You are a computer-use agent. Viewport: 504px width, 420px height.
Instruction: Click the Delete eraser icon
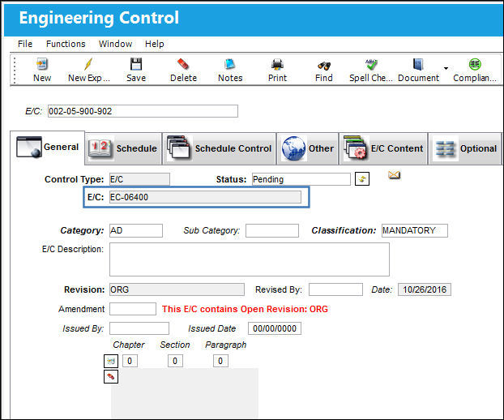183,70
